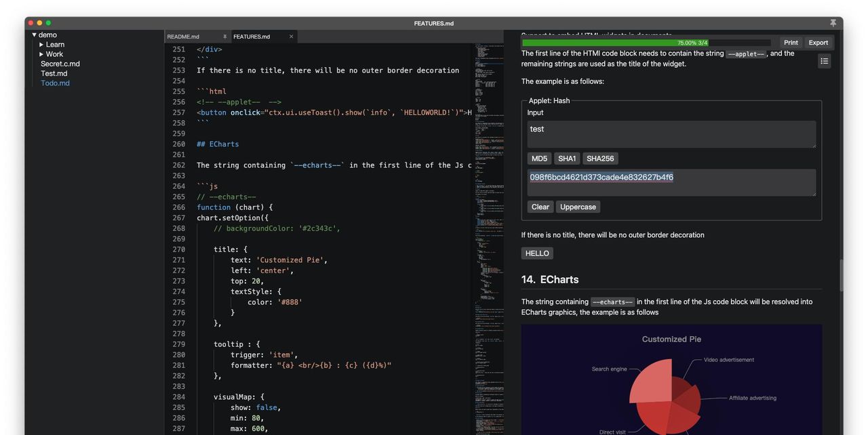Image resolution: width=868 pixels, height=435 pixels.
Task: Click Uppercase in the Hash applet
Action: 578,207
